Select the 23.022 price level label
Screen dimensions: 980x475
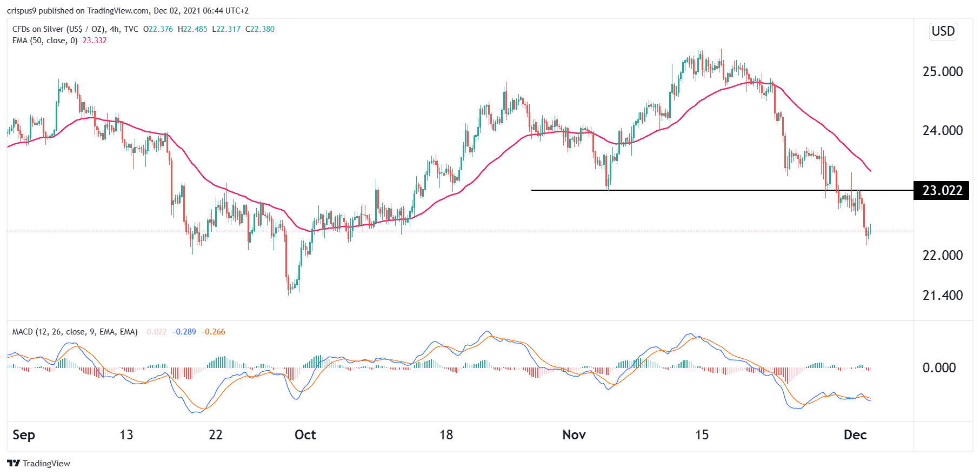coord(942,191)
